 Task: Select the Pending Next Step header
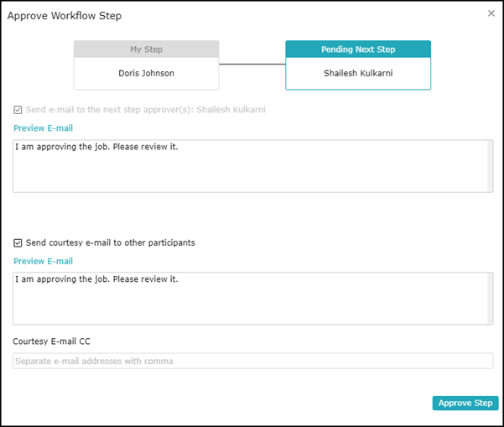point(358,49)
